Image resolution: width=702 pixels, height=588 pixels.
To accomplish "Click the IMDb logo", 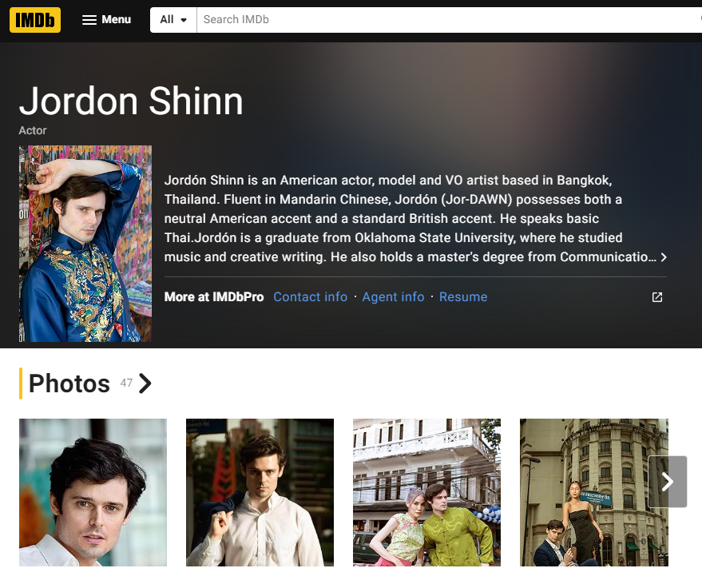I will [35, 20].
